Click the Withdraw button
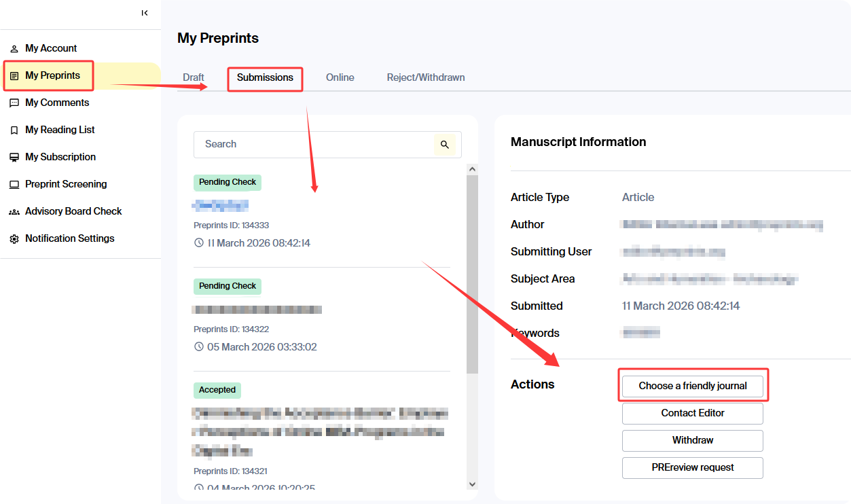 point(692,440)
